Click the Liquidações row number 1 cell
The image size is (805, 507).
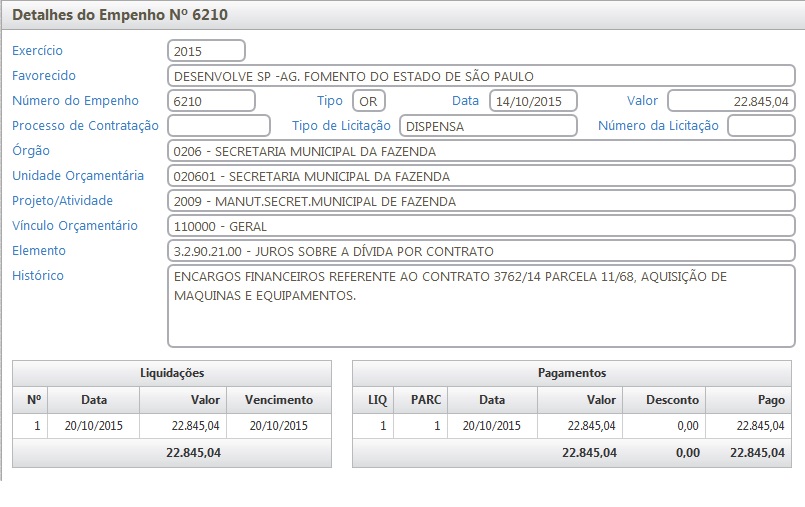click(x=30, y=426)
